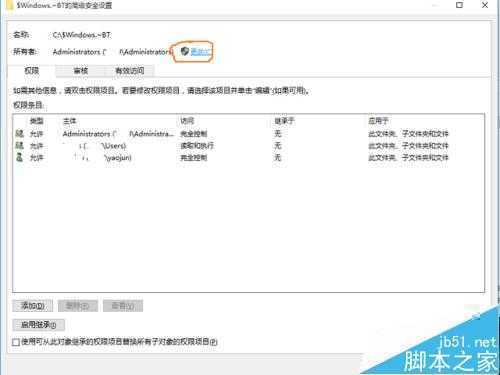Click the group icon of the Users entry
The image size is (500, 375).
(20, 146)
